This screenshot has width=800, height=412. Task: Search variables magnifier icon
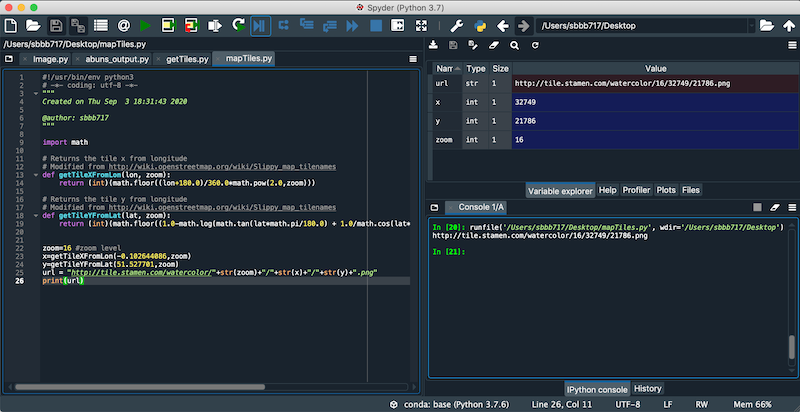tap(514, 45)
